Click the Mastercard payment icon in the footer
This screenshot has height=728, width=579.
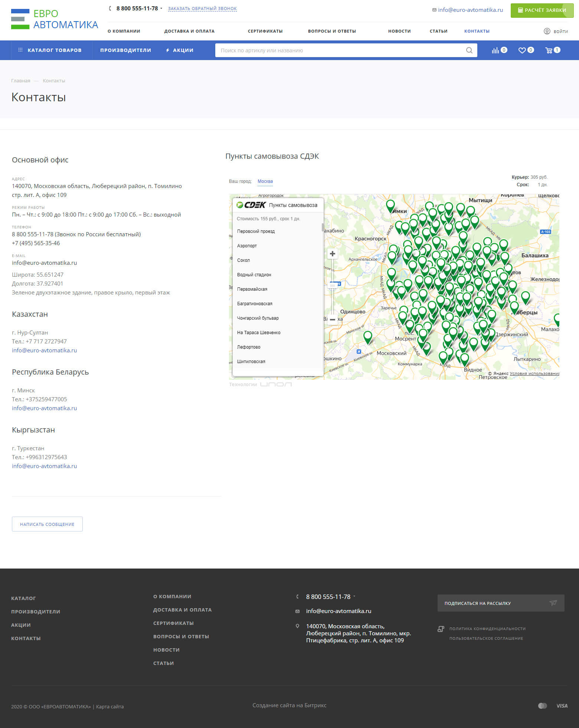tap(542, 706)
